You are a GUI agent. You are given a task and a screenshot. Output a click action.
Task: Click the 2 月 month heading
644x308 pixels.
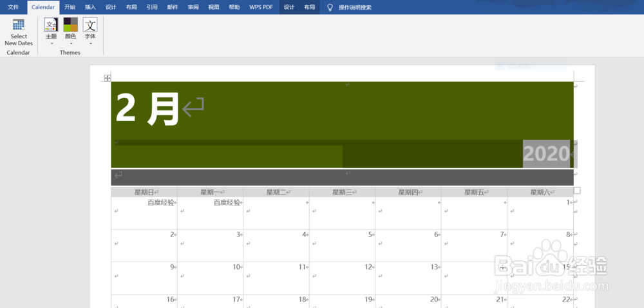[x=147, y=108]
